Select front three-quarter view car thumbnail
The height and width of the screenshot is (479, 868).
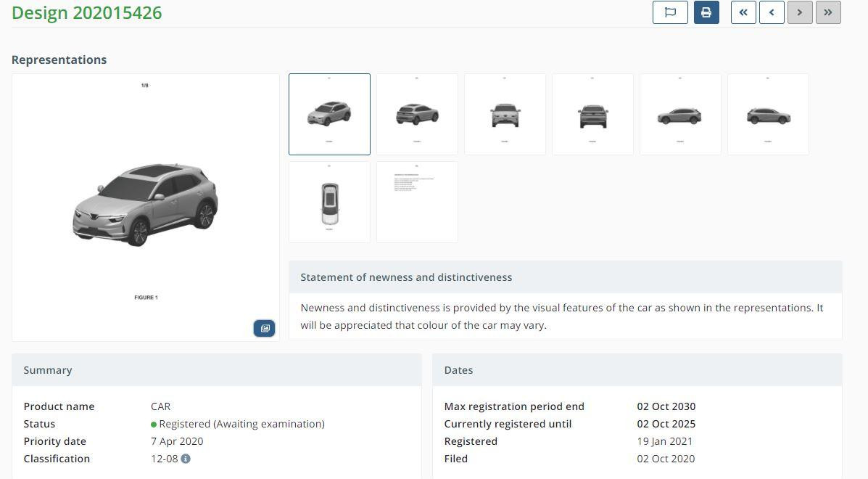(x=329, y=114)
